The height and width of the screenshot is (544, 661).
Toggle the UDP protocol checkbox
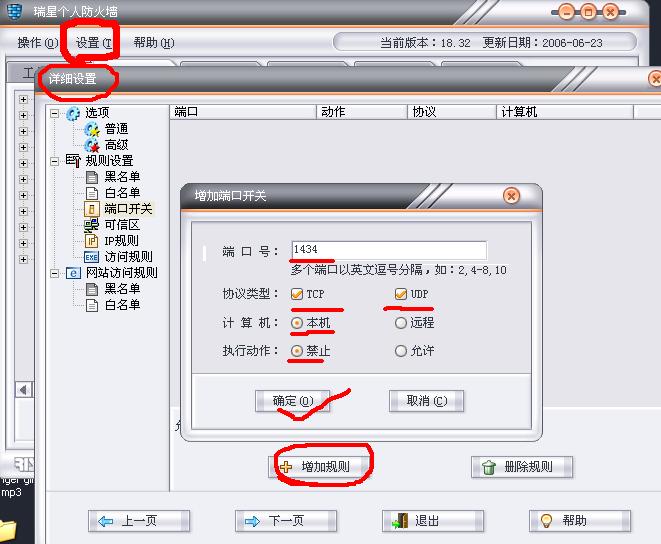point(400,294)
